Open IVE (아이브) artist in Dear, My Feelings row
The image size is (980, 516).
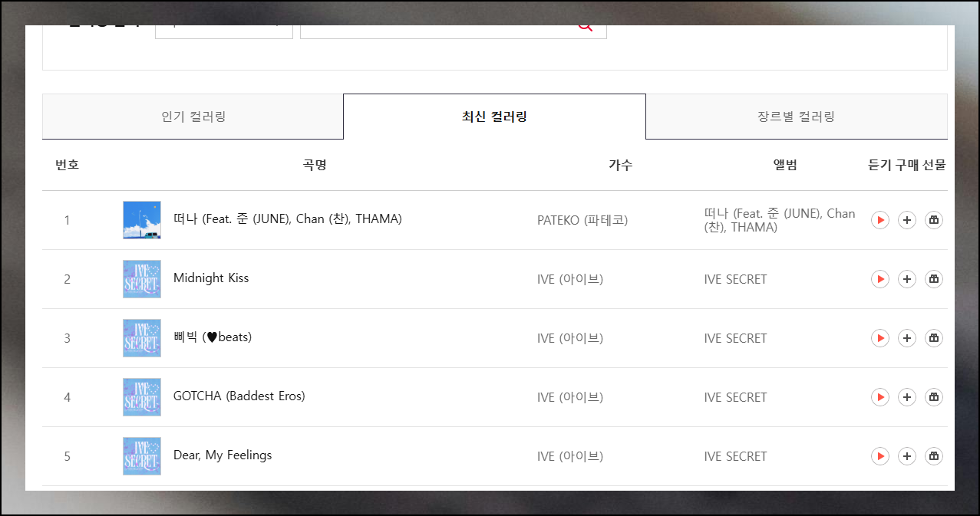click(x=570, y=456)
